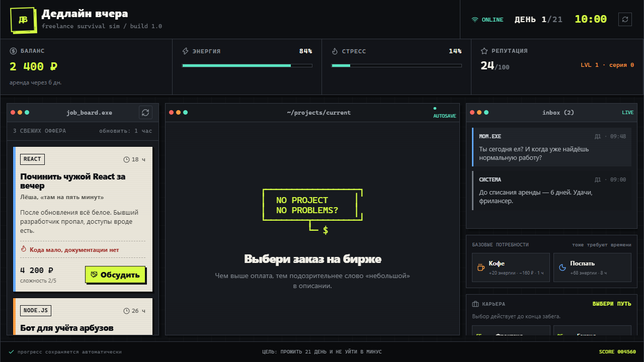Click the restart icon beside the 10:00 clock
The image size is (644, 362).
[625, 19]
